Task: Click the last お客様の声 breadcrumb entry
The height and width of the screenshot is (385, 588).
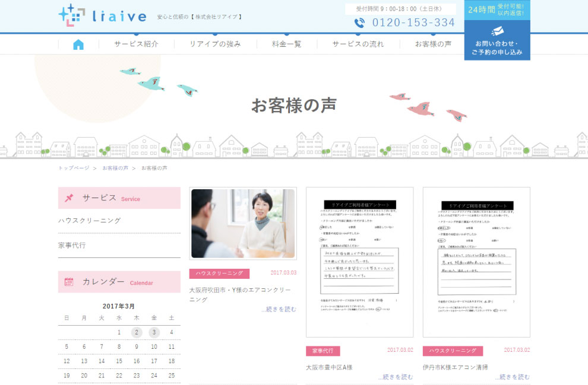Action: coord(154,168)
